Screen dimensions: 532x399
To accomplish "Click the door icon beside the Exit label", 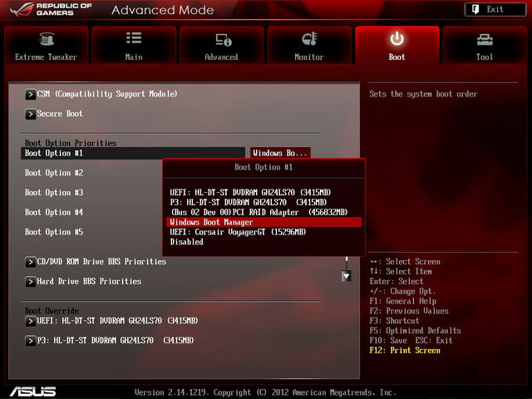I will click(475, 9).
